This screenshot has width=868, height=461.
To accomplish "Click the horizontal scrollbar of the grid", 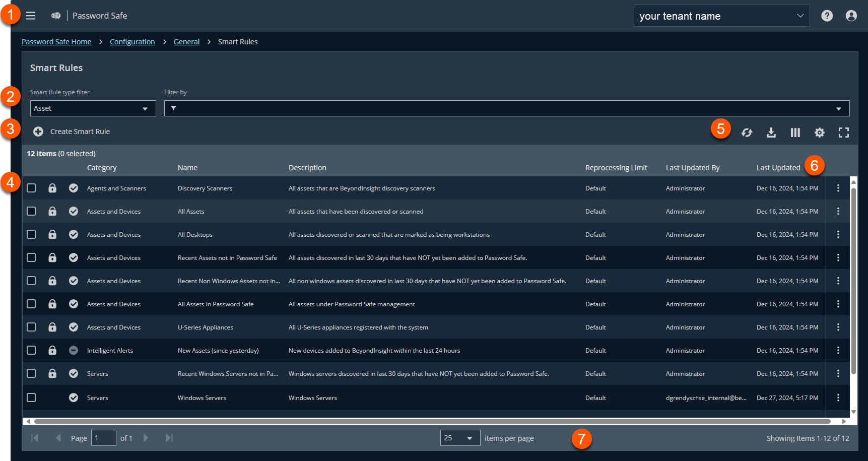I will (x=432, y=421).
